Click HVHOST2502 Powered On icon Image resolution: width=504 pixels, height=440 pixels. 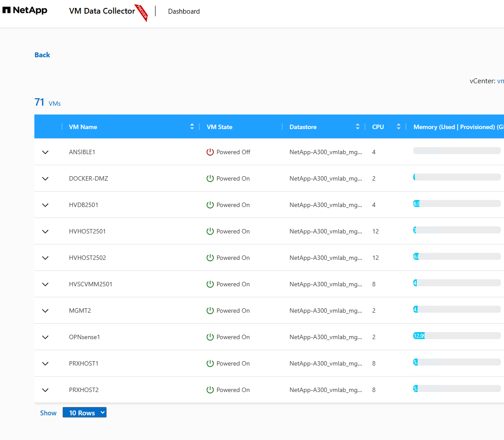pyautogui.click(x=210, y=258)
